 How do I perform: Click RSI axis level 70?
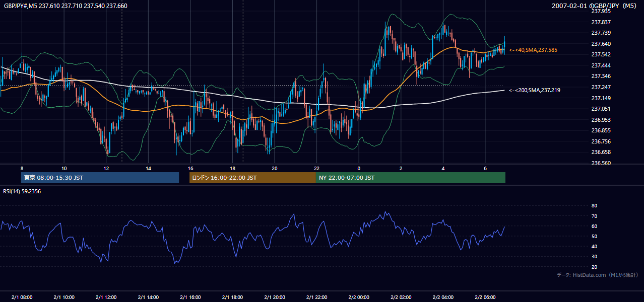coord(594,216)
